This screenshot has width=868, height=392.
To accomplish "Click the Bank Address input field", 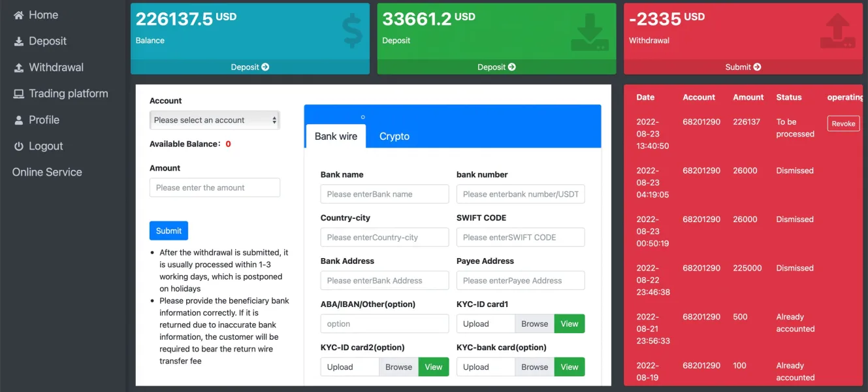I will tap(385, 280).
